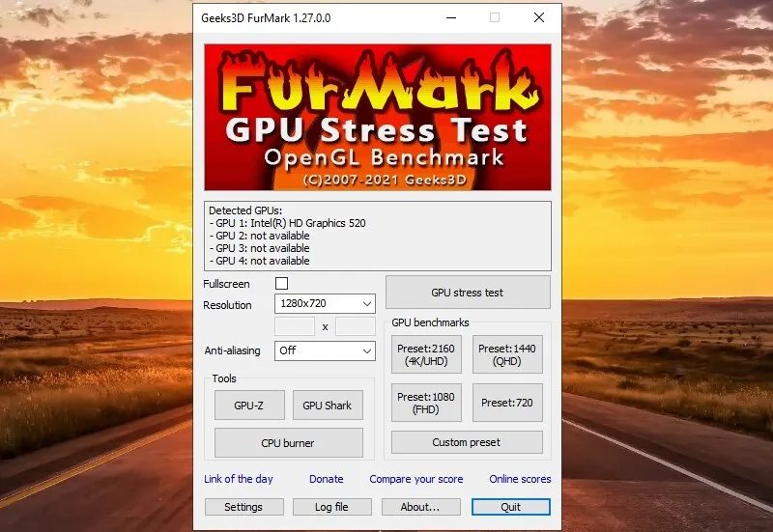Click the custom height input field
The image size is (773, 532).
355,326
